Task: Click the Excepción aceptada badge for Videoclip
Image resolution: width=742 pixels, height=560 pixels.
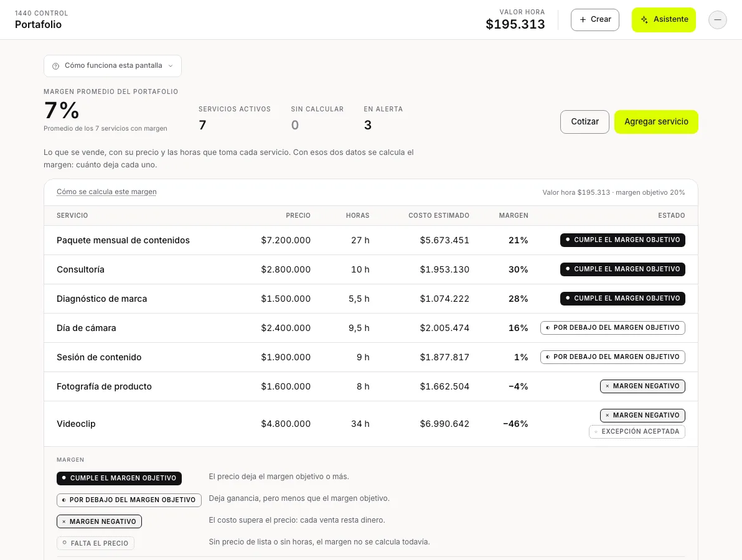Action: click(637, 431)
